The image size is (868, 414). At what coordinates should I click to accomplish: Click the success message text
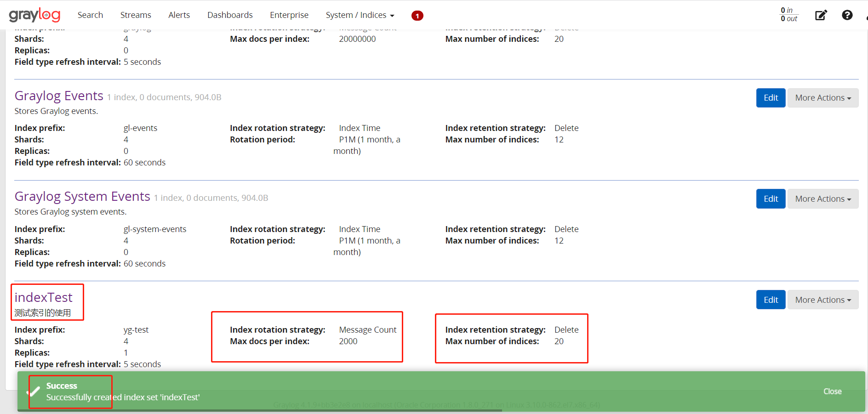point(123,397)
